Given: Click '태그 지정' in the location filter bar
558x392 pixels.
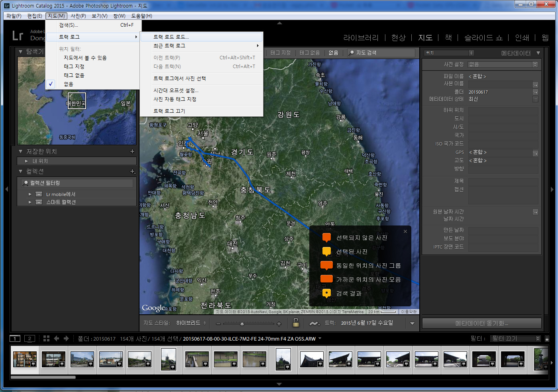Looking at the screenshot, I should point(281,53).
